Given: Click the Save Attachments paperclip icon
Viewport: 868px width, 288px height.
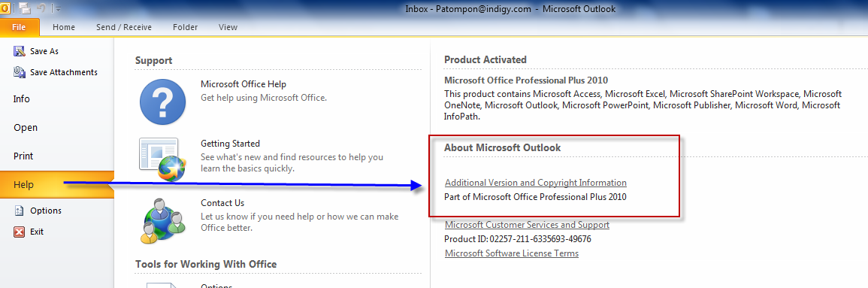Looking at the screenshot, I should click(20, 72).
